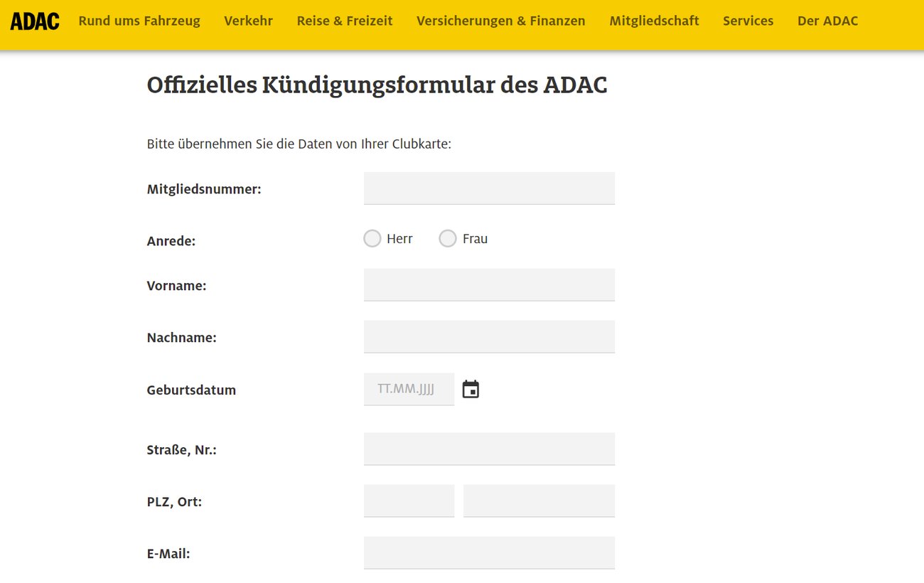
Task: Open the Der ADAC menu
Action: [x=827, y=21]
